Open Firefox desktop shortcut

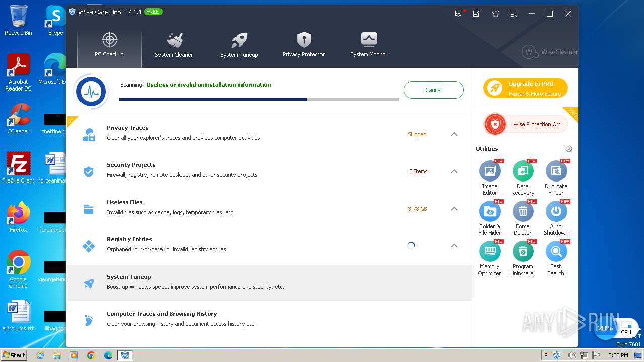[18, 217]
